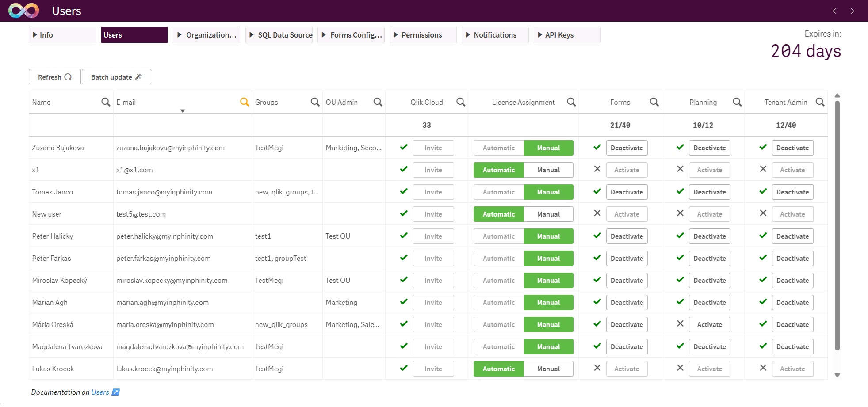
Task: Click the Inphinity infinity logo
Action: 23,11
